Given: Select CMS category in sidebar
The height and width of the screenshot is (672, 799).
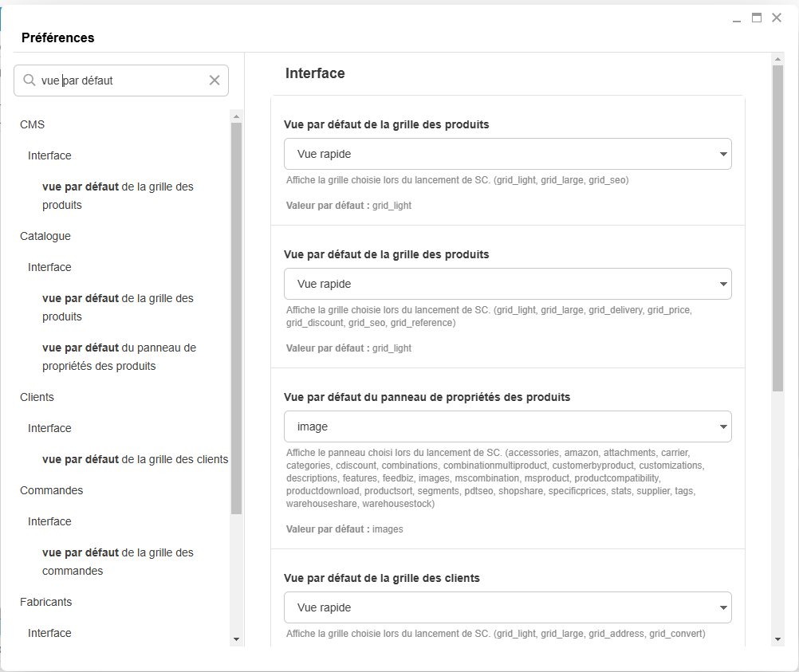Looking at the screenshot, I should pos(33,124).
